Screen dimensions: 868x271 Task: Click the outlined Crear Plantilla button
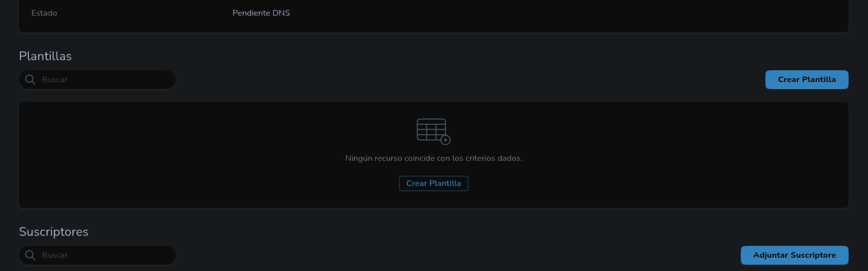pyautogui.click(x=433, y=183)
